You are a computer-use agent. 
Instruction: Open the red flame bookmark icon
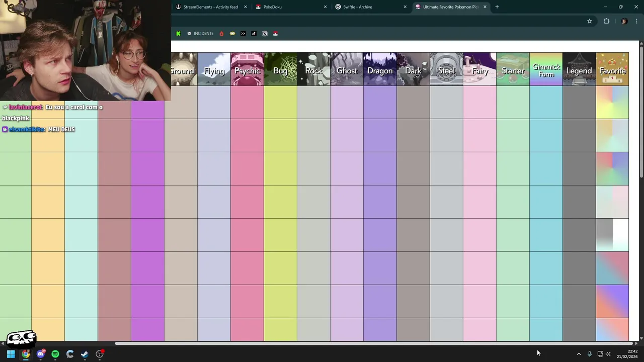221,34
